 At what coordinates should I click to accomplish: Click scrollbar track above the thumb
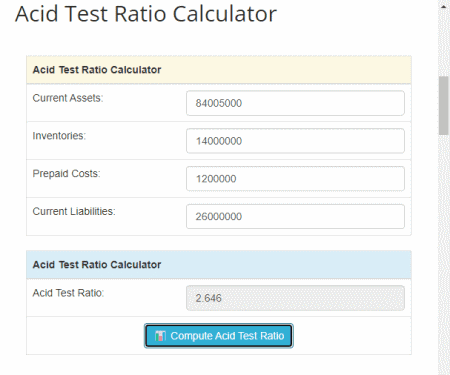pos(444,43)
